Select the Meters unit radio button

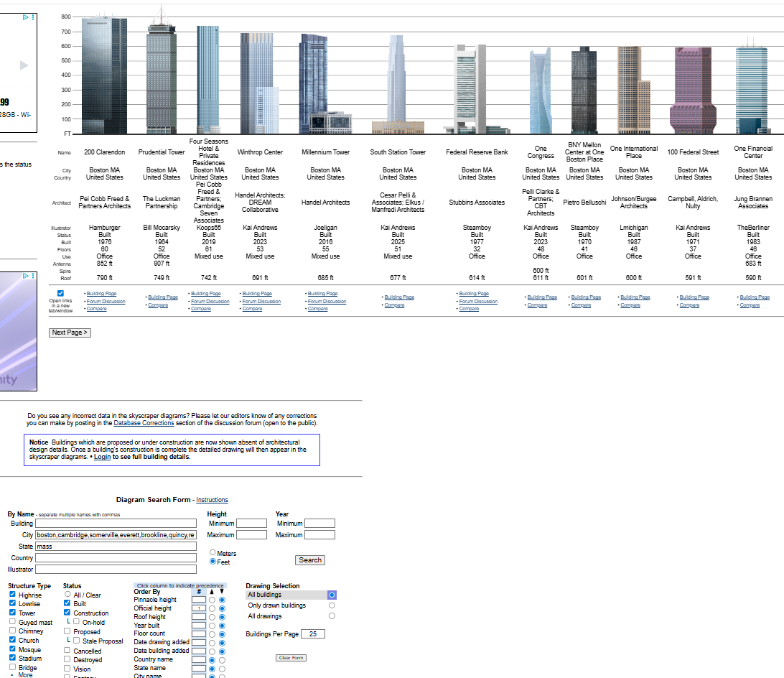point(213,553)
